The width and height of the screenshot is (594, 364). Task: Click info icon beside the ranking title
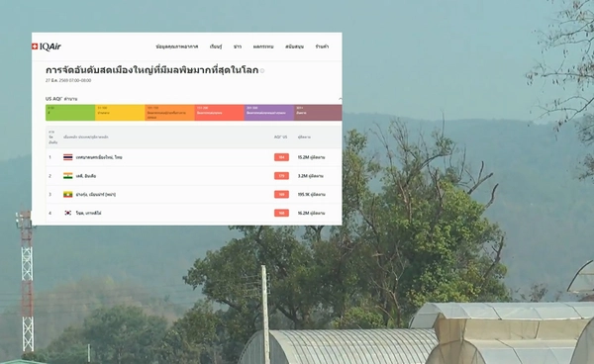(x=262, y=71)
